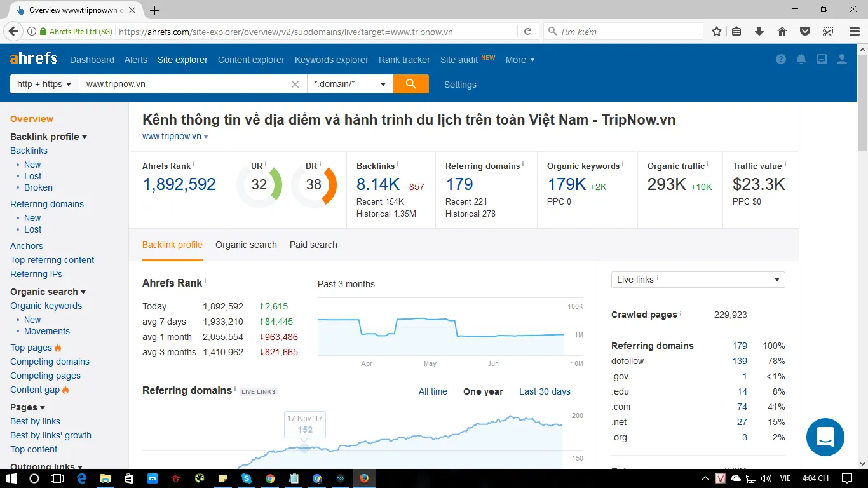The width and height of the screenshot is (868, 488).
Task: Switch chart range to All time
Action: point(433,391)
